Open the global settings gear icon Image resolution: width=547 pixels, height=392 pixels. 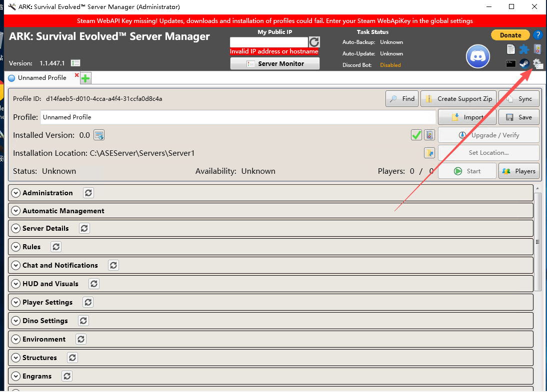[x=537, y=64]
